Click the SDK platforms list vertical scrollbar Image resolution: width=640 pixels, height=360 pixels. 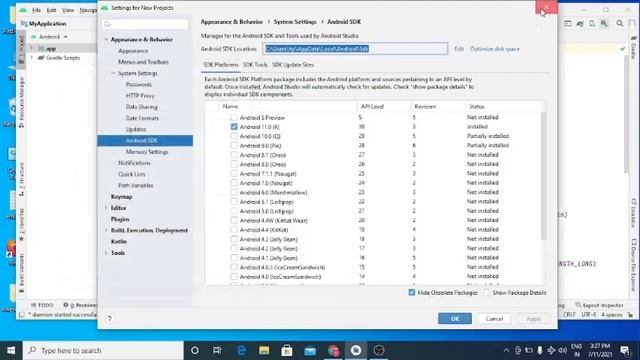pyautogui.click(x=543, y=176)
